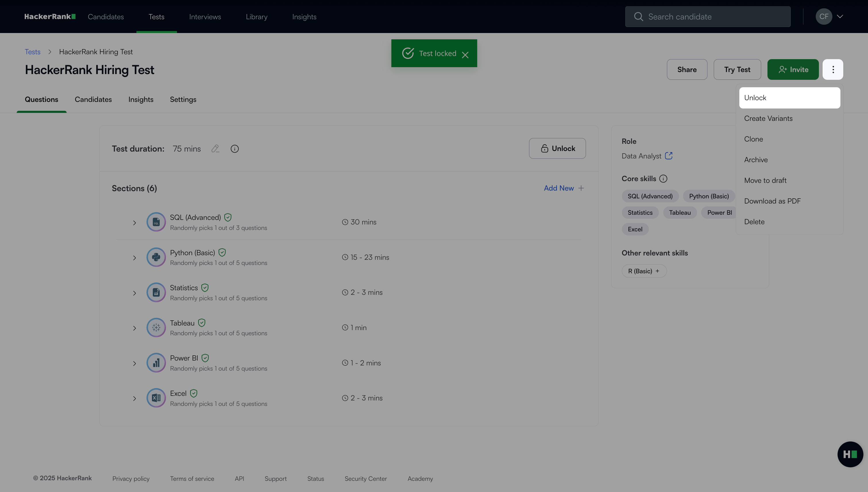Open the HackerRank help chat widget

click(x=850, y=454)
